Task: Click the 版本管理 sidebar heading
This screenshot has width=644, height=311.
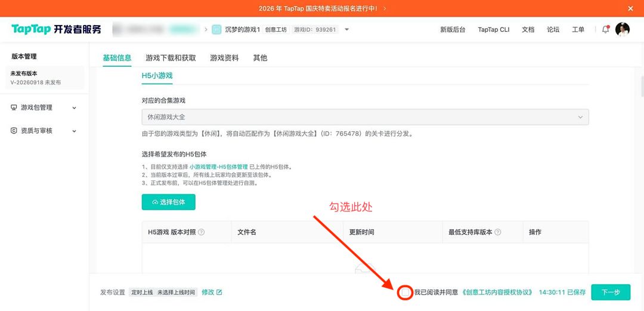Action: 24,56
